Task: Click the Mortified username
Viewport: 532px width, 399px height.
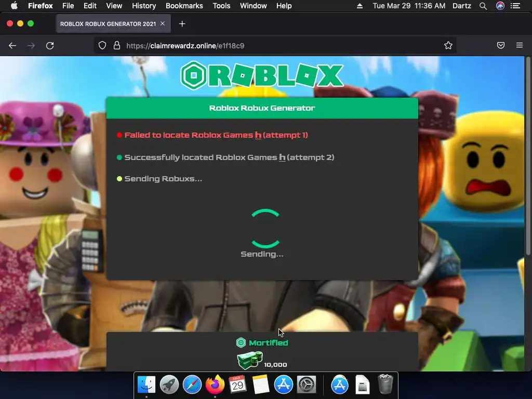Action: 269,343
